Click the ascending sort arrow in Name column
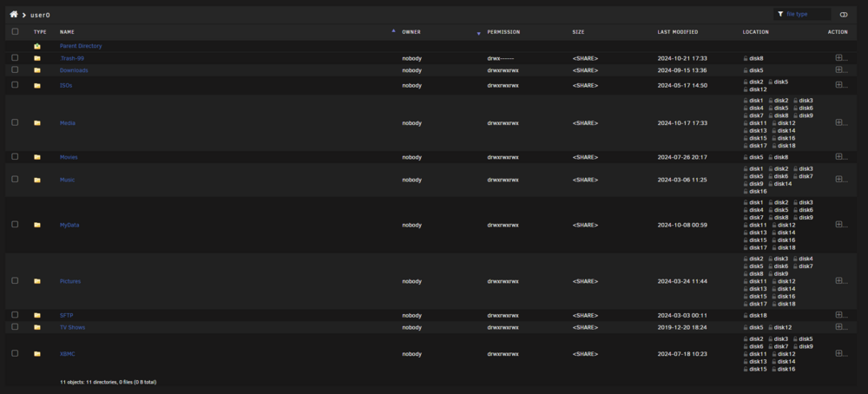Image resolution: width=868 pixels, height=394 pixels. point(393,30)
